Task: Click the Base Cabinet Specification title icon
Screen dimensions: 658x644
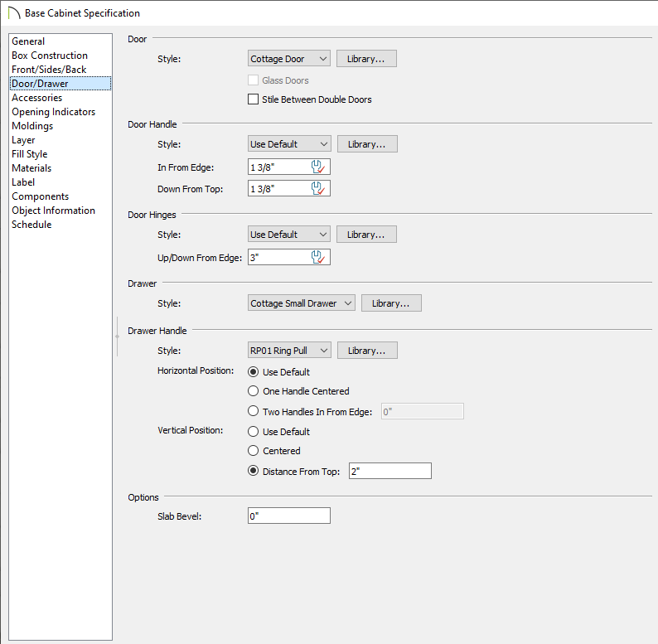Action: pos(13,12)
